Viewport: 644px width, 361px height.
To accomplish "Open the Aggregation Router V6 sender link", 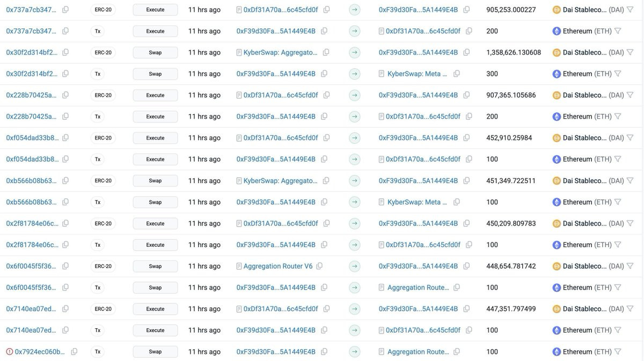I will [x=277, y=266].
